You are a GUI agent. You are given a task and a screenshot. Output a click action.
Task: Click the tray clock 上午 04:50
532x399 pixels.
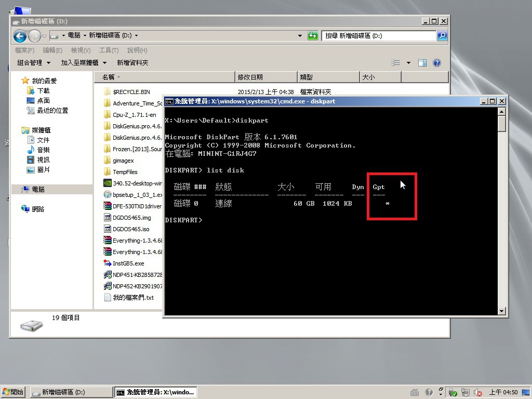point(503,392)
